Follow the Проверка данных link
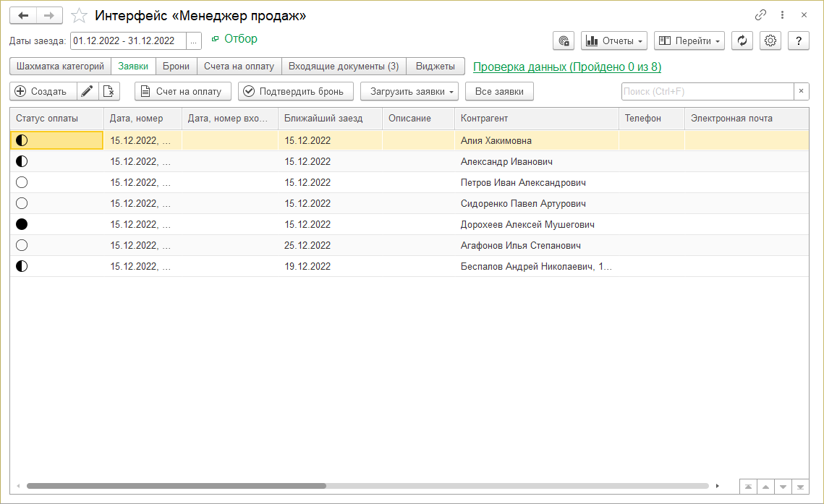 click(x=566, y=67)
